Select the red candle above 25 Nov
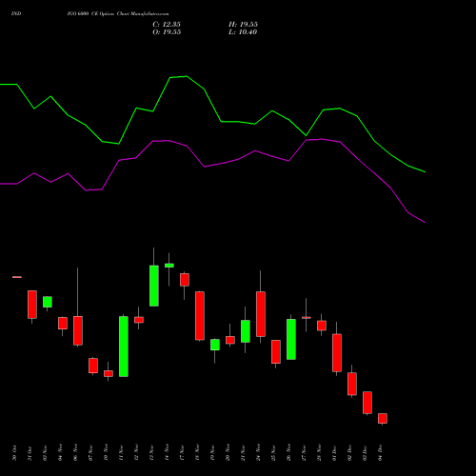The width and height of the screenshot is (476, 476). [276, 351]
